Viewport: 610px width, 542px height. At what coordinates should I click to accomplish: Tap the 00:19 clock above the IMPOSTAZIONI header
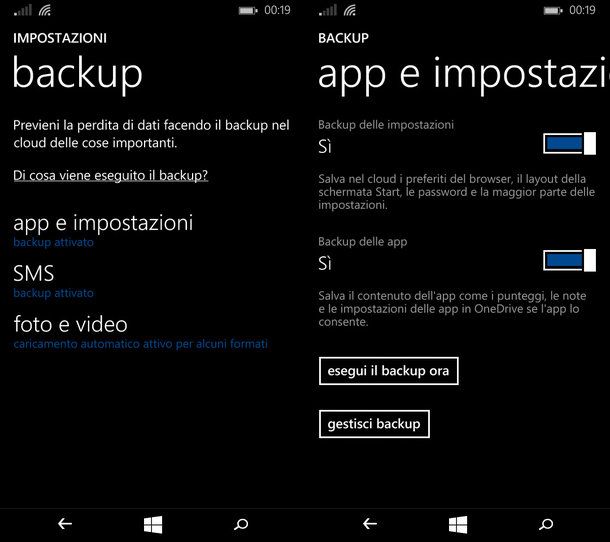pyautogui.click(x=277, y=10)
